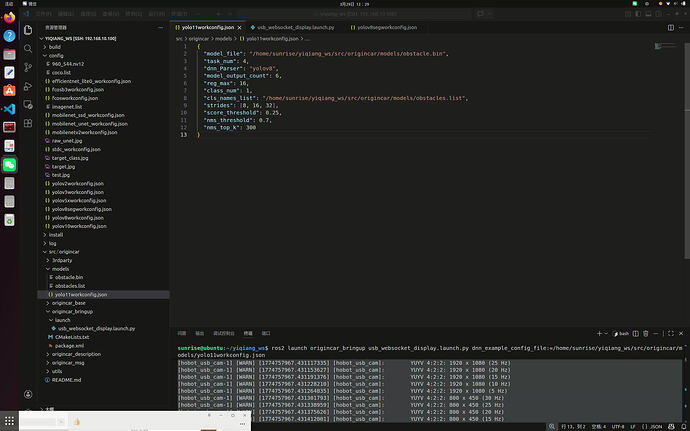Launch Firefox from the Ubuntu dock

[9, 18]
